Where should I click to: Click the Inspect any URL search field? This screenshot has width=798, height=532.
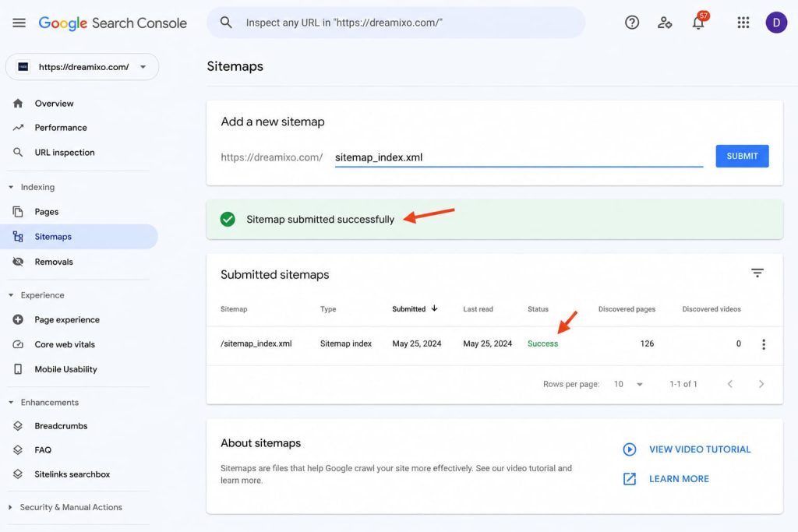(x=395, y=23)
